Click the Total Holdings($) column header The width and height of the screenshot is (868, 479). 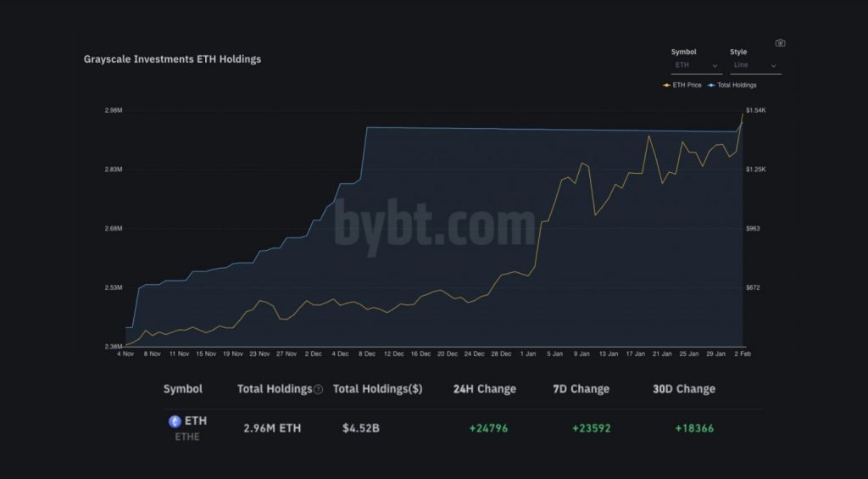[377, 389]
